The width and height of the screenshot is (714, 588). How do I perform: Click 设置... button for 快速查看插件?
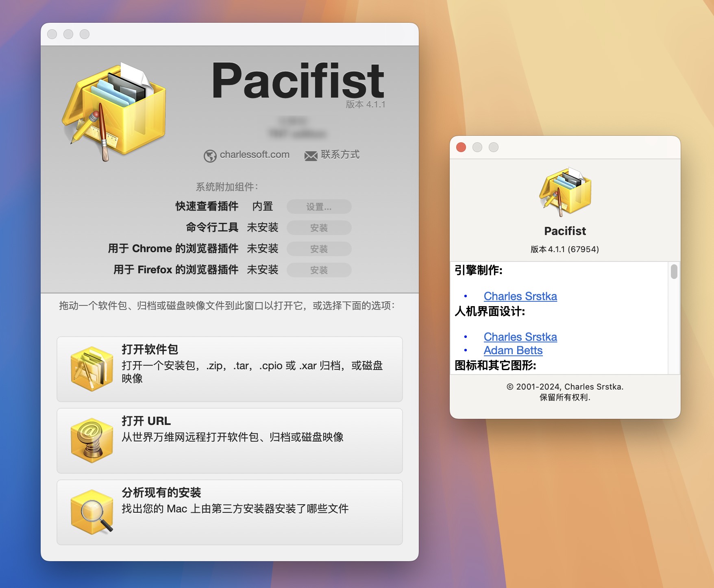(x=319, y=207)
